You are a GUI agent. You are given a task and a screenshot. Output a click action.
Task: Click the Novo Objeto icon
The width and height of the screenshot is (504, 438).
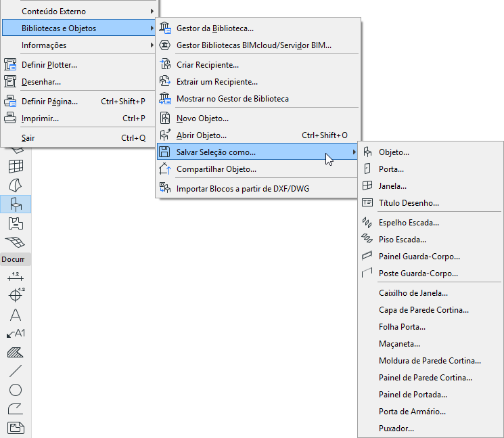coord(165,118)
